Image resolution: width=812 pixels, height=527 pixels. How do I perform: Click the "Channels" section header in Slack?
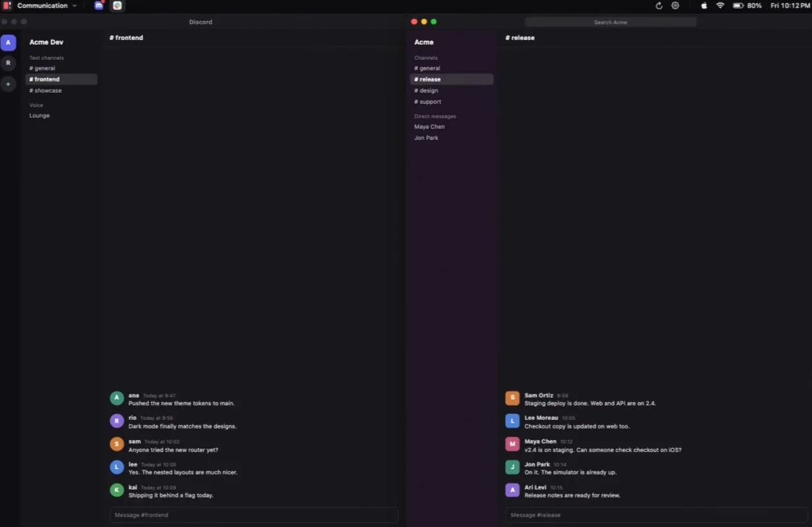[426, 58]
